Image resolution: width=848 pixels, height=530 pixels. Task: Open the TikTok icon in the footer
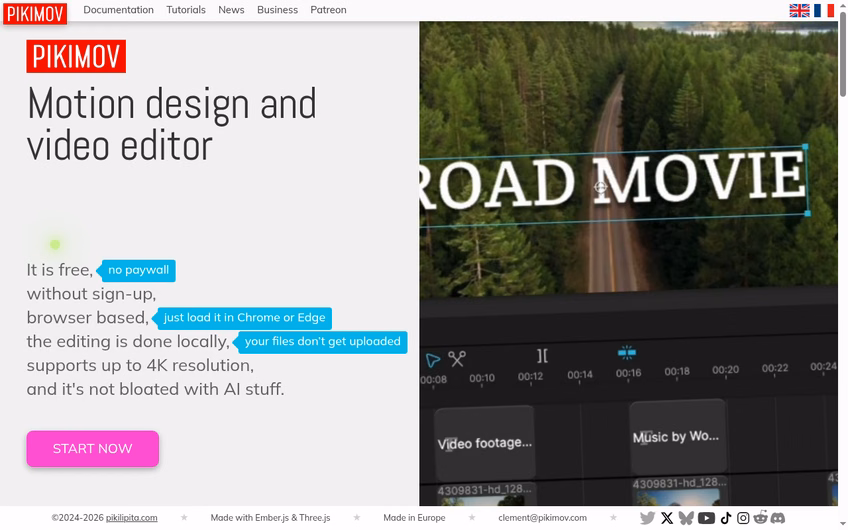pos(726,518)
